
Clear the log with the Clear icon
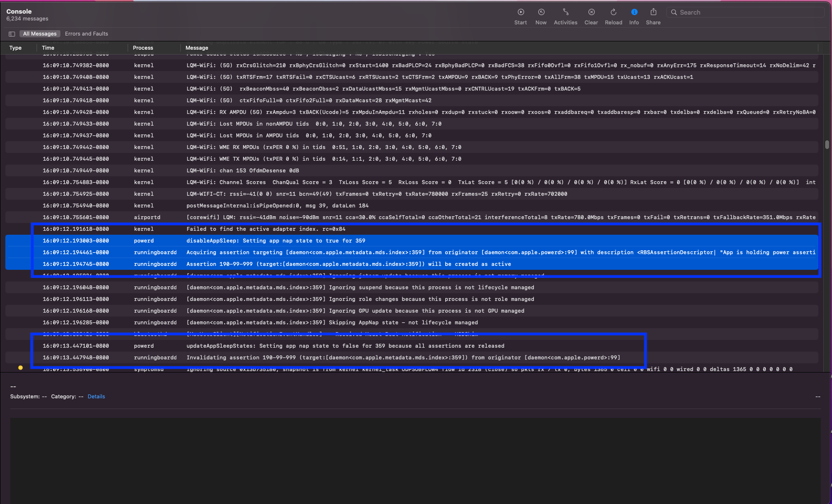pyautogui.click(x=591, y=12)
